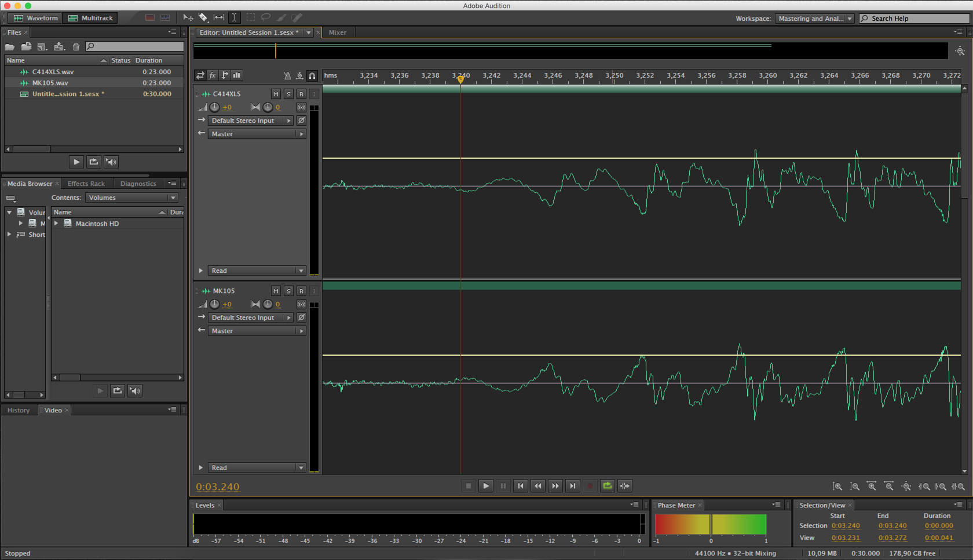Open the Diagnostics tab
973x560 pixels.
138,184
